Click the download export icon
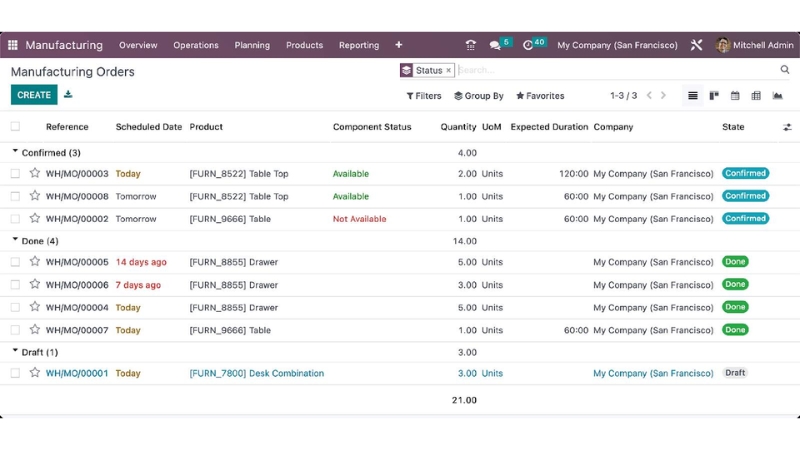The height and width of the screenshot is (450, 800). click(x=68, y=95)
